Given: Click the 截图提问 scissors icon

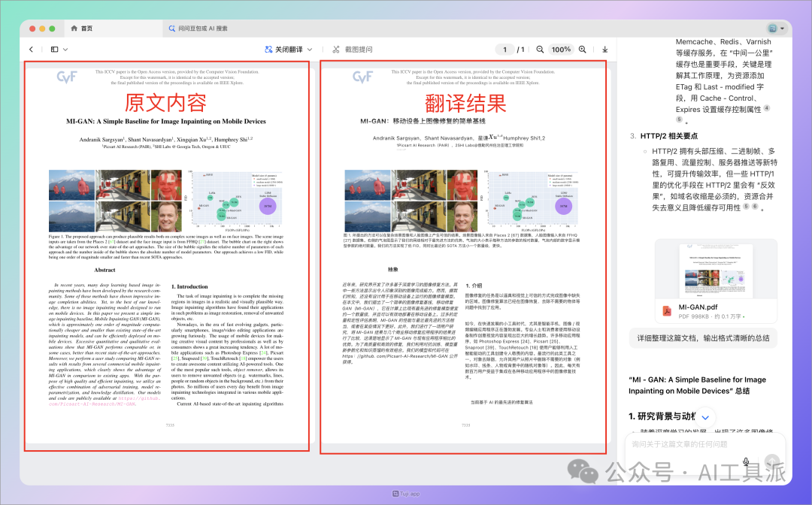Looking at the screenshot, I should pos(336,50).
